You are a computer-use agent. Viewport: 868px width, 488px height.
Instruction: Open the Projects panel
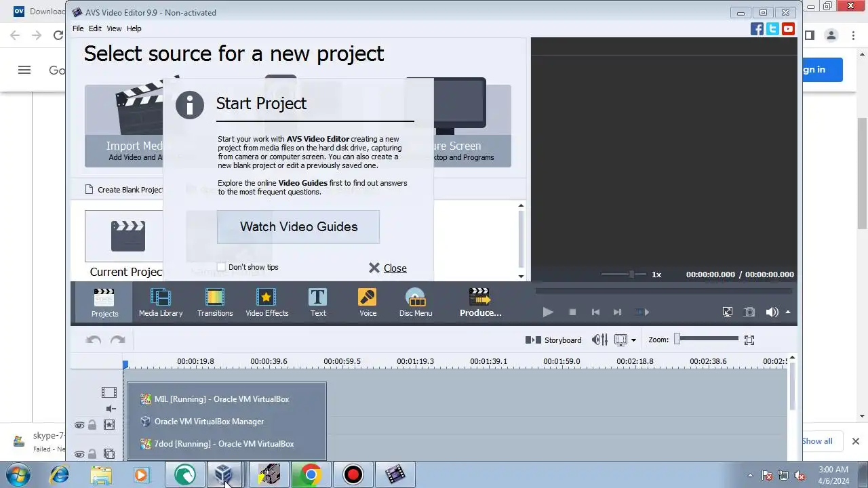(x=104, y=302)
